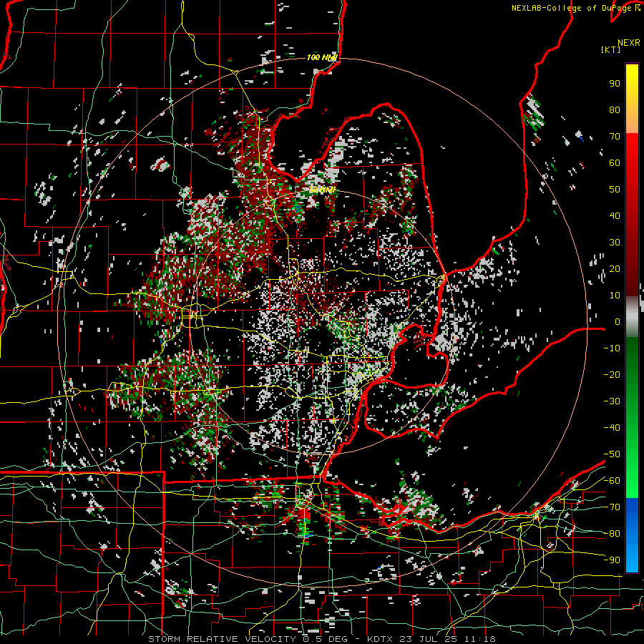This screenshot has height=644, width=644.
Task: Pick the gray zero-velocity color bar segment
Action: tap(632, 317)
